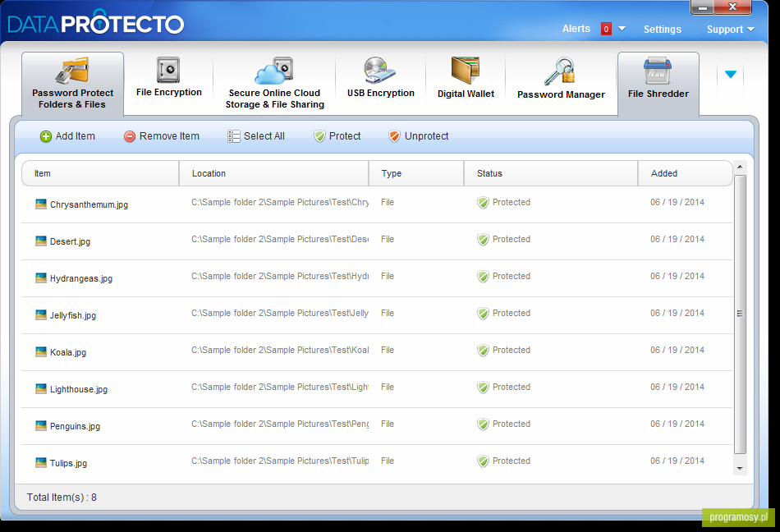Click the green plus Add Item icon

[46, 136]
